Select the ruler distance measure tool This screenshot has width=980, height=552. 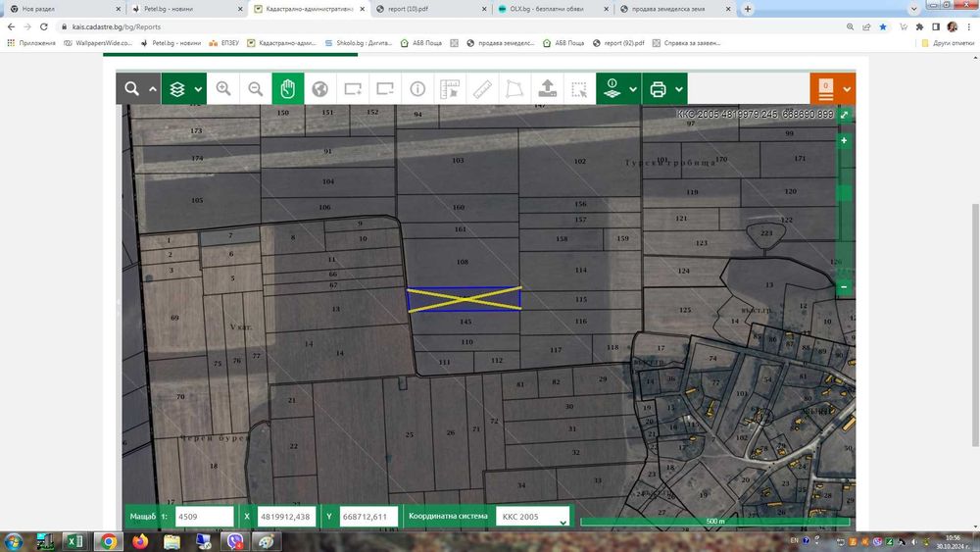coord(482,88)
